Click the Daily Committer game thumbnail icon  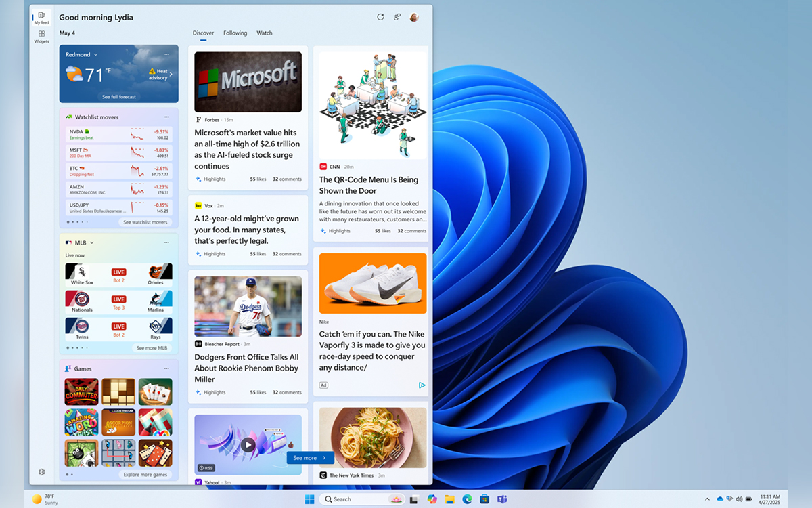click(x=81, y=391)
